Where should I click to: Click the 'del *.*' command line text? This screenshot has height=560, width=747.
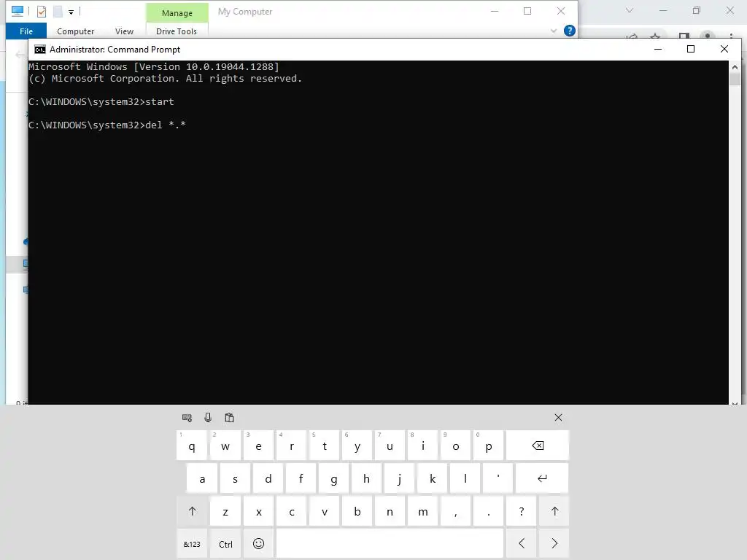[x=166, y=125]
